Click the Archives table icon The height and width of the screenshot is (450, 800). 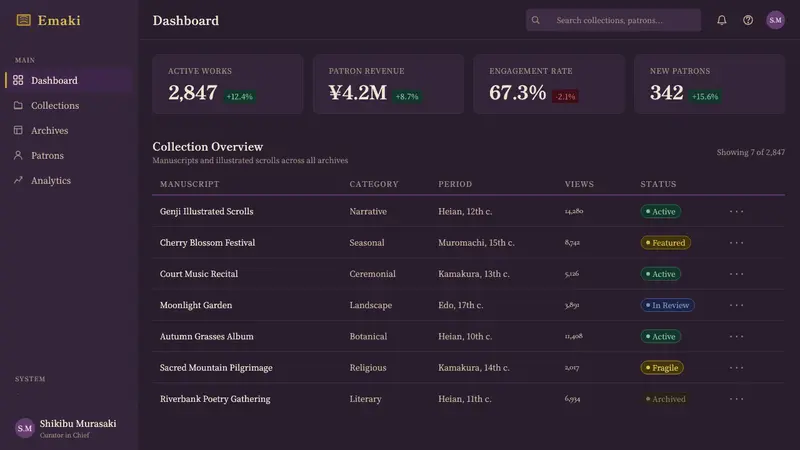pyautogui.click(x=18, y=130)
